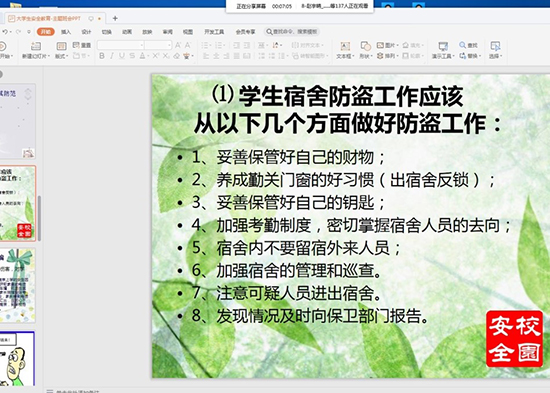The width and height of the screenshot is (550, 393).
Task: Toggle Italic formatting
Action: [x=112, y=56]
